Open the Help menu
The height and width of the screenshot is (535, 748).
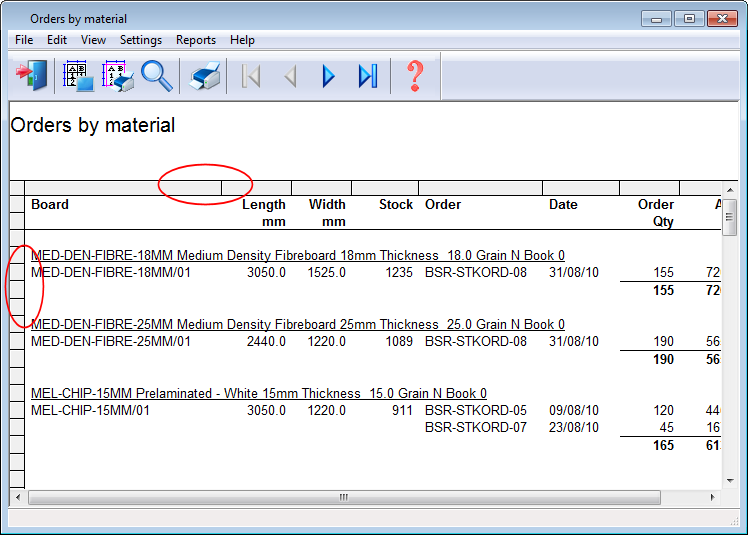click(x=242, y=40)
